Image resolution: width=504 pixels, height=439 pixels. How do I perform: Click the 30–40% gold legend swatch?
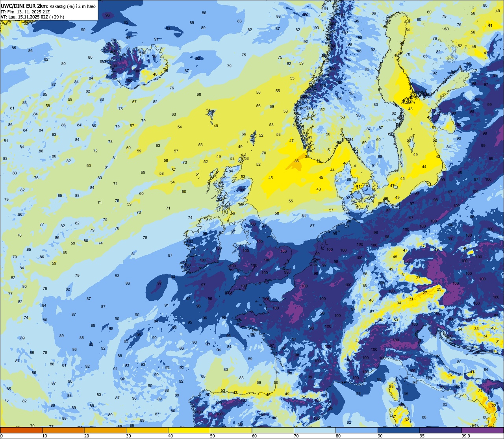pyautogui.click(x=147, y=430)
